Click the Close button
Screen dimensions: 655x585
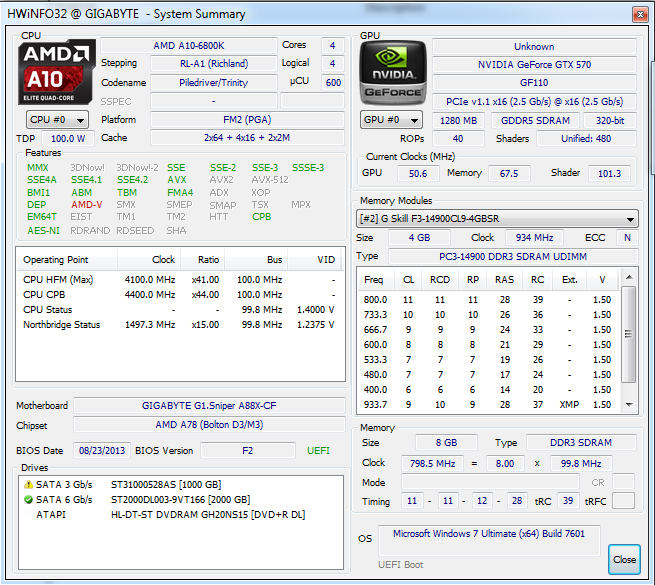[x=624, y=560]
